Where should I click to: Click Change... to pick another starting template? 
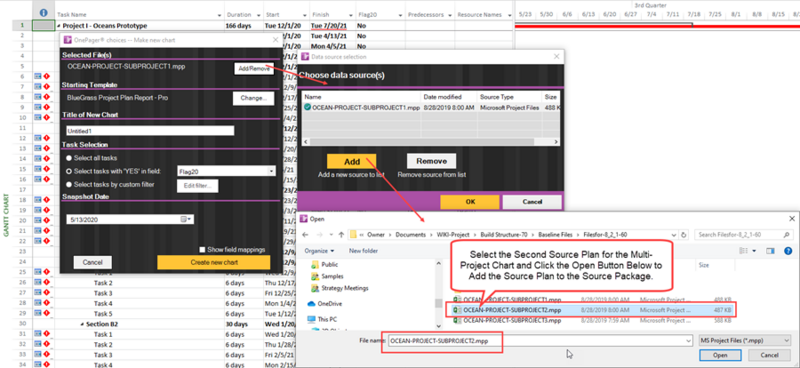tap(254, 99)
